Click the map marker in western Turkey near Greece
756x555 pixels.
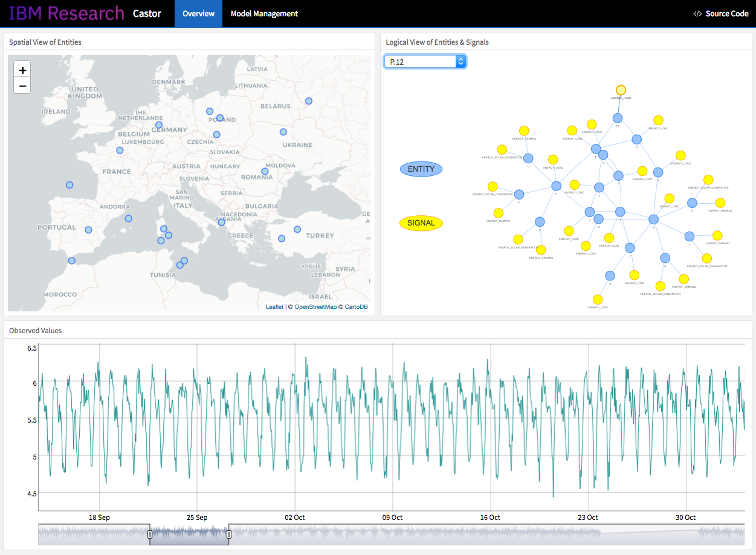(x=282, y=238)
